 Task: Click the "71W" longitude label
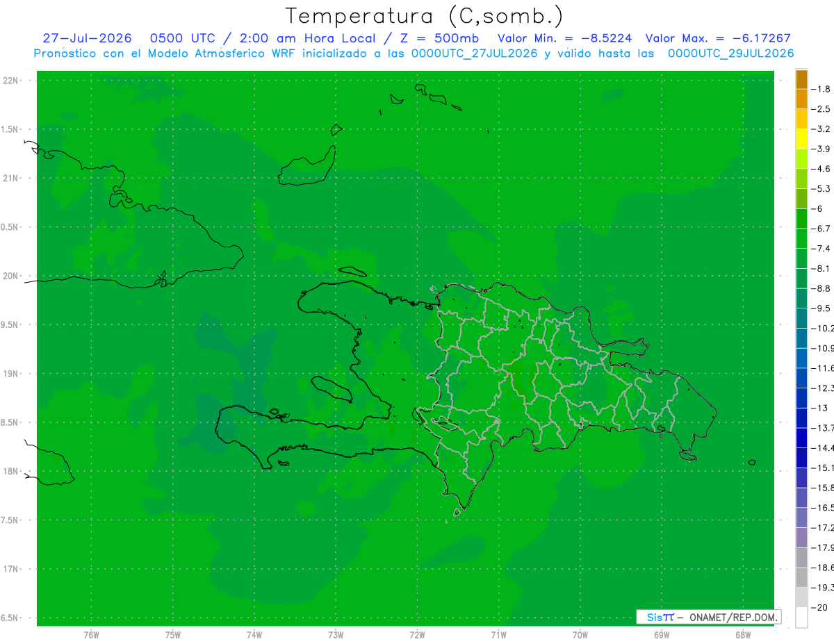coord(498,635)
